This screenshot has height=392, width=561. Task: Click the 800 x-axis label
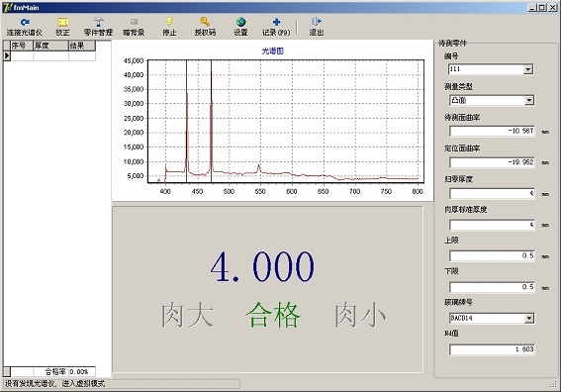click(418, 191)
